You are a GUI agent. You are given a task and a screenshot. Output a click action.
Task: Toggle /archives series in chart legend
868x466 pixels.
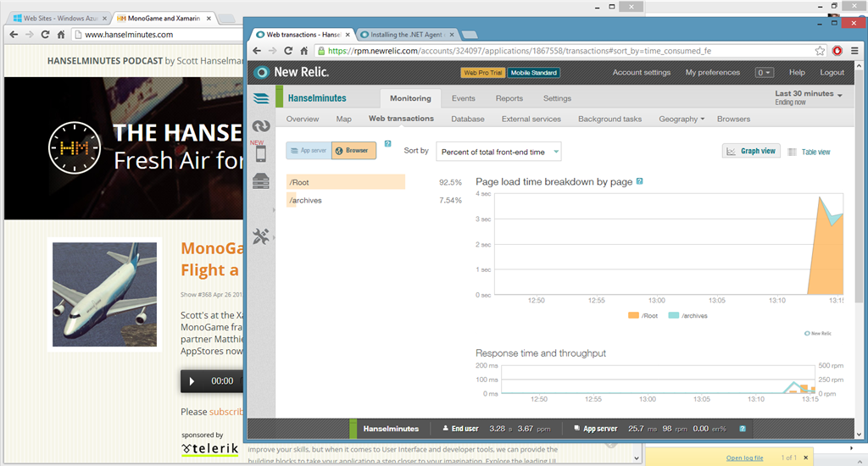687,315
